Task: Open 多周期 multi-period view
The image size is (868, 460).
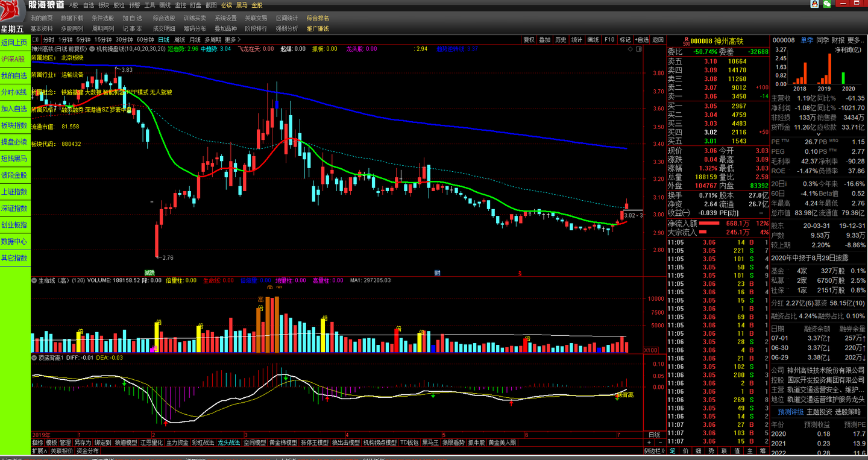Action: (x=213, y=40)
